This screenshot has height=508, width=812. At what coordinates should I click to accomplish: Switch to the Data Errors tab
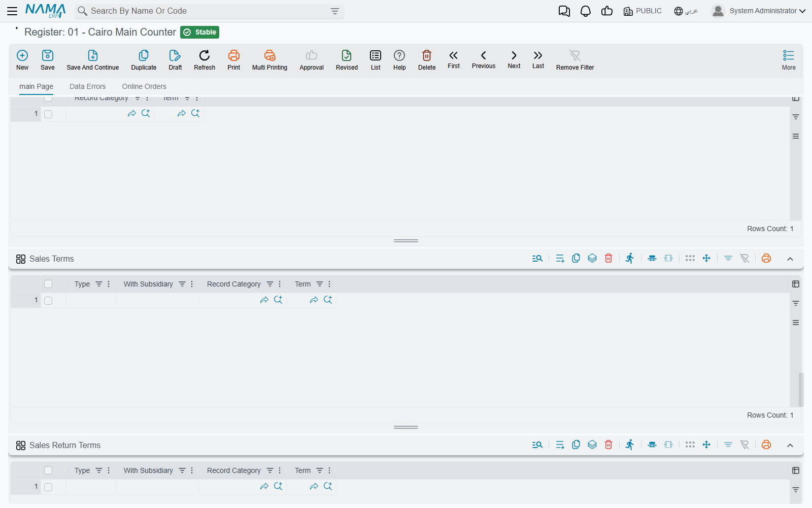(88, 86)
